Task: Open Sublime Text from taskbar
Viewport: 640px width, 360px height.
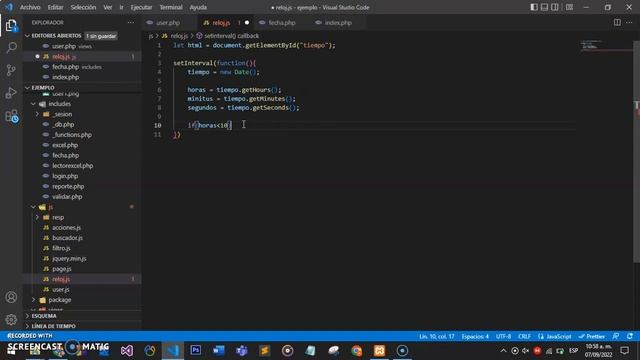Action: point(264,350)
